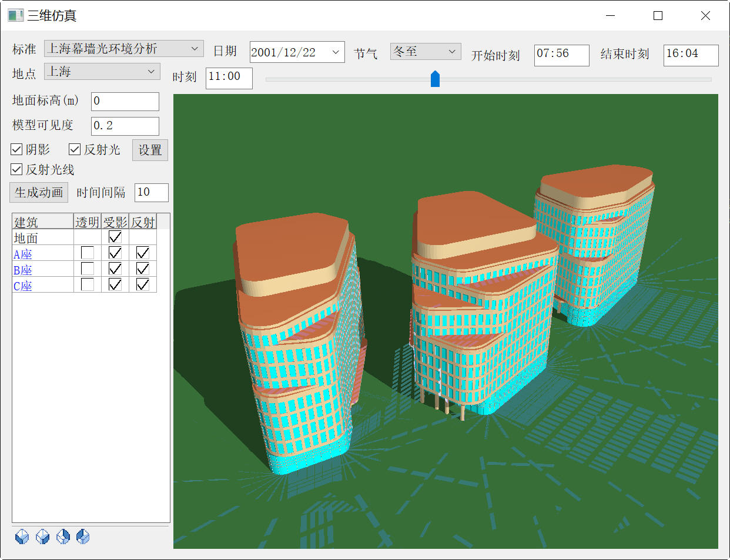This screenshot has height=560, width=730.
Task: Click the 时刻 time input field
Action: point(229,78)
